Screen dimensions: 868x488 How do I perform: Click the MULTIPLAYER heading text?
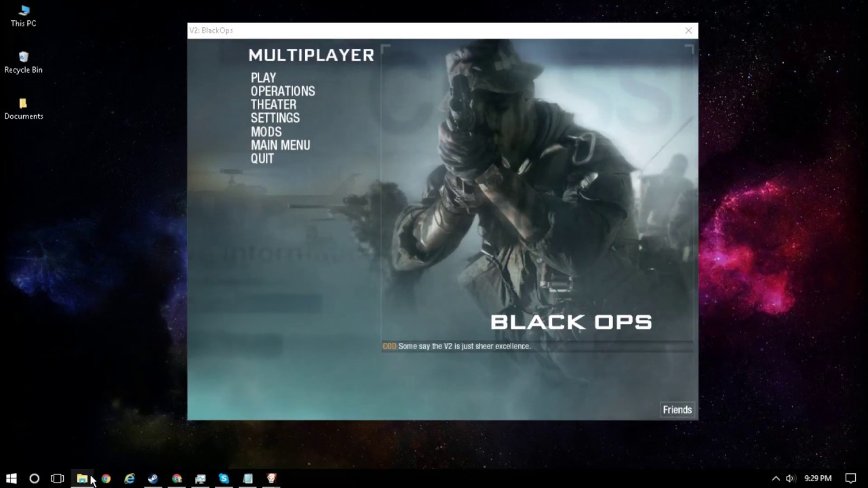coord(311,56)
